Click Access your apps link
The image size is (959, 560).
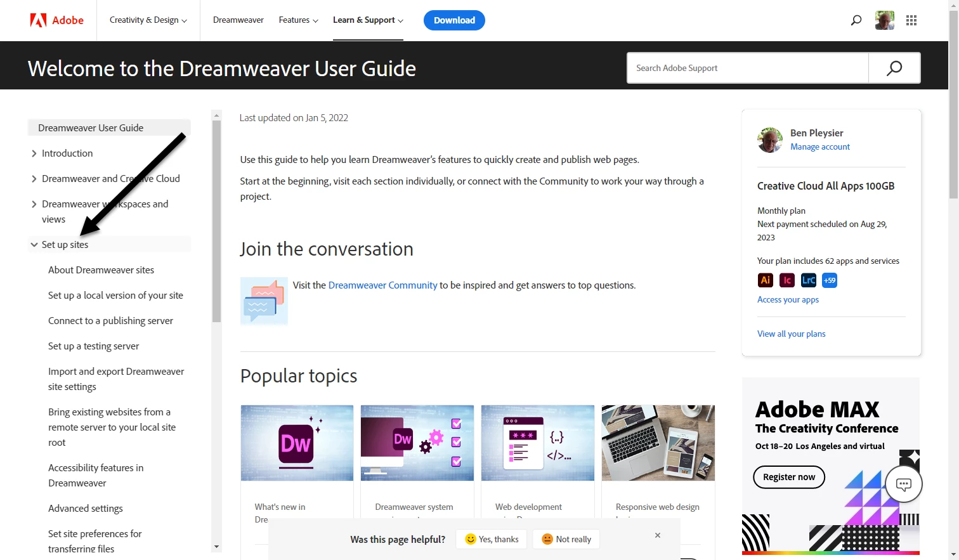point(788,299)
